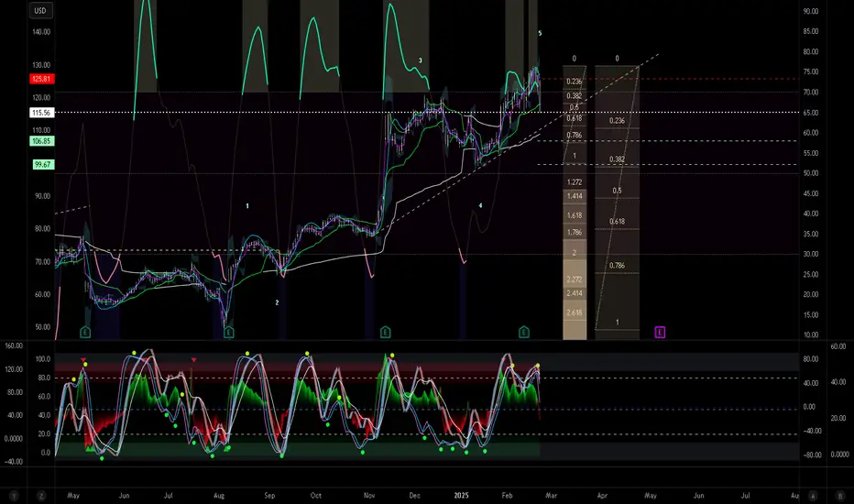The height and width of the screenshot is (504, 854).
Task: Click the Mar label on time axis
Action: tap(552, 495)
